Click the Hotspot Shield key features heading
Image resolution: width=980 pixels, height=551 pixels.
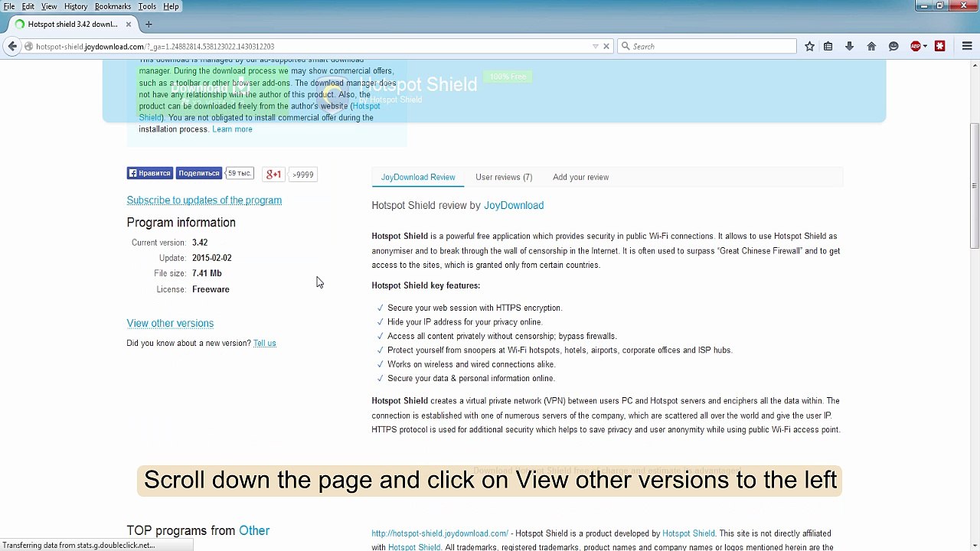click(426, 286)
